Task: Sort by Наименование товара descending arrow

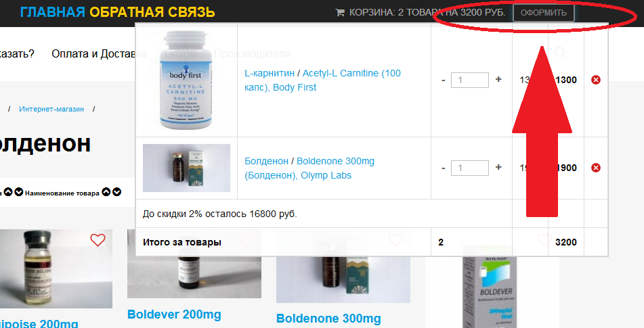Action: [117, 192]
